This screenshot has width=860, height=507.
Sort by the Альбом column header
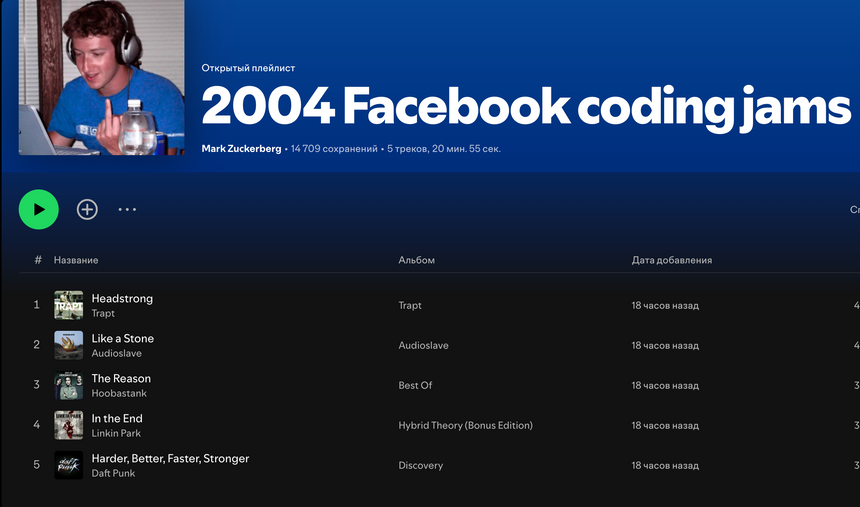(416, 260)
